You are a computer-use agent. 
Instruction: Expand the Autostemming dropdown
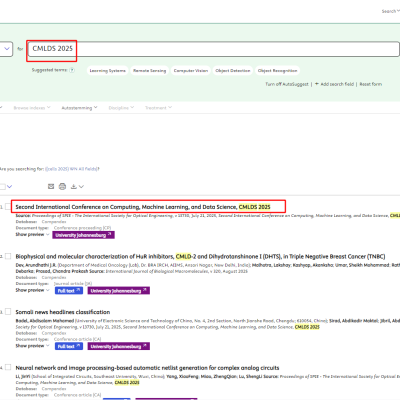[79, 108]
